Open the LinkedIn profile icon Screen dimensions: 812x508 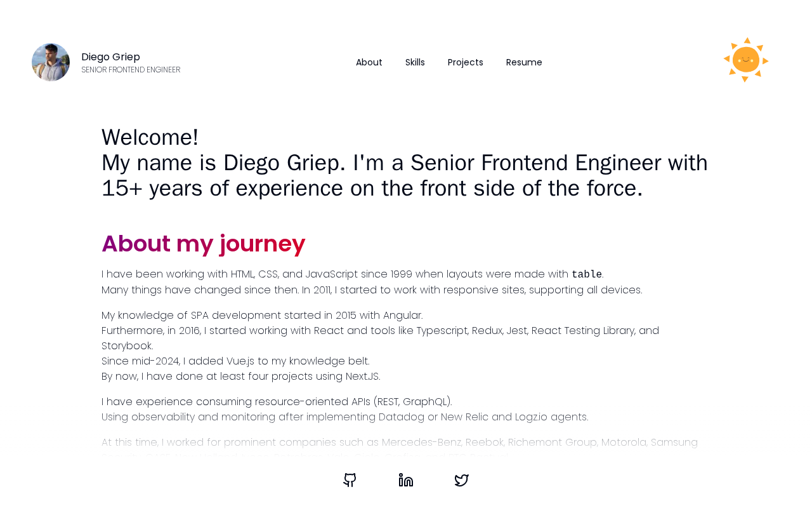coord(406,480)
